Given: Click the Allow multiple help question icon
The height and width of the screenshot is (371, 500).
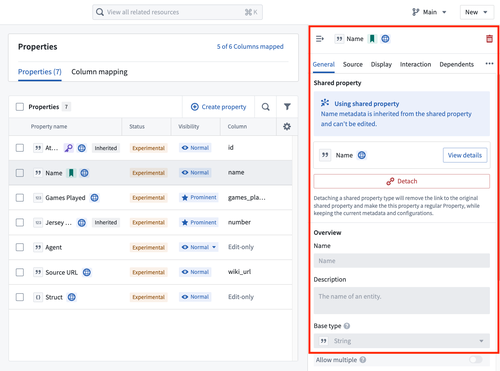Looking at the screenshot, I should pyautogui.click(x=363, y=360).
